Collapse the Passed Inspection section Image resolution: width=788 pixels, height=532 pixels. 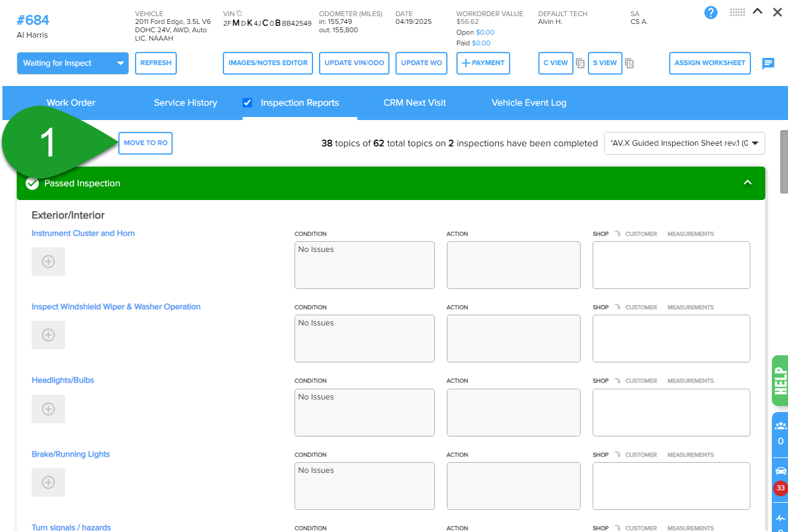(747, 183)
